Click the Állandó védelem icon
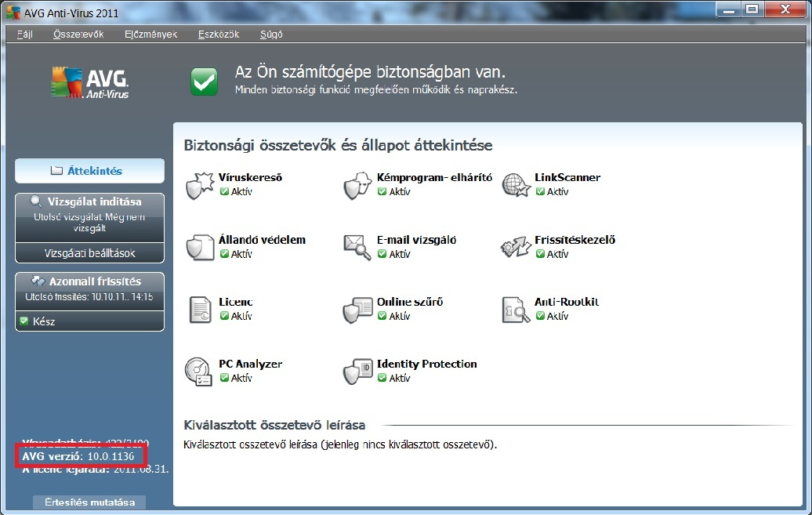This screenshot has height=515, width=812. pos(200,248)
